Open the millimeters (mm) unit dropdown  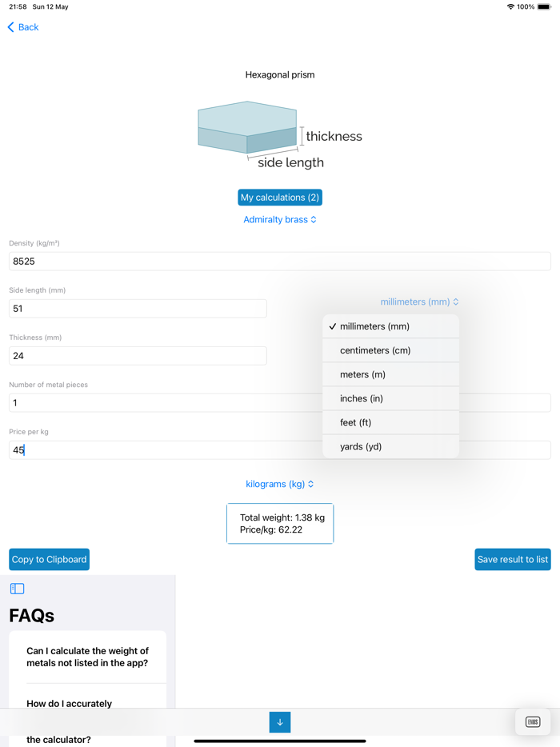tap(419, 302)
